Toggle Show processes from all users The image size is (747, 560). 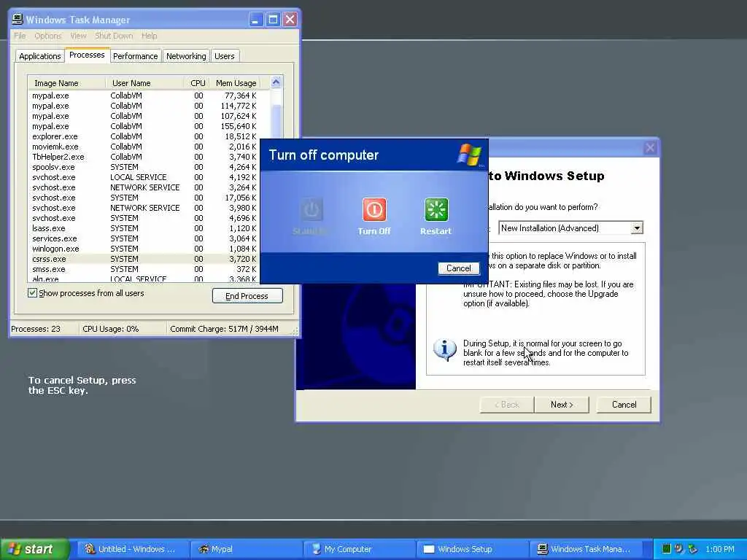click(x=32, y=293)
